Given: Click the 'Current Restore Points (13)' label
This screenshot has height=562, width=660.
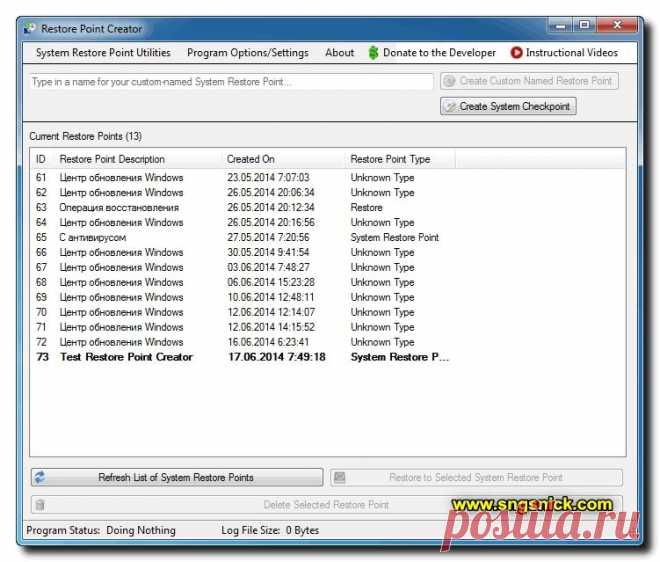Looking at the screenshot, I should [85, 136].
